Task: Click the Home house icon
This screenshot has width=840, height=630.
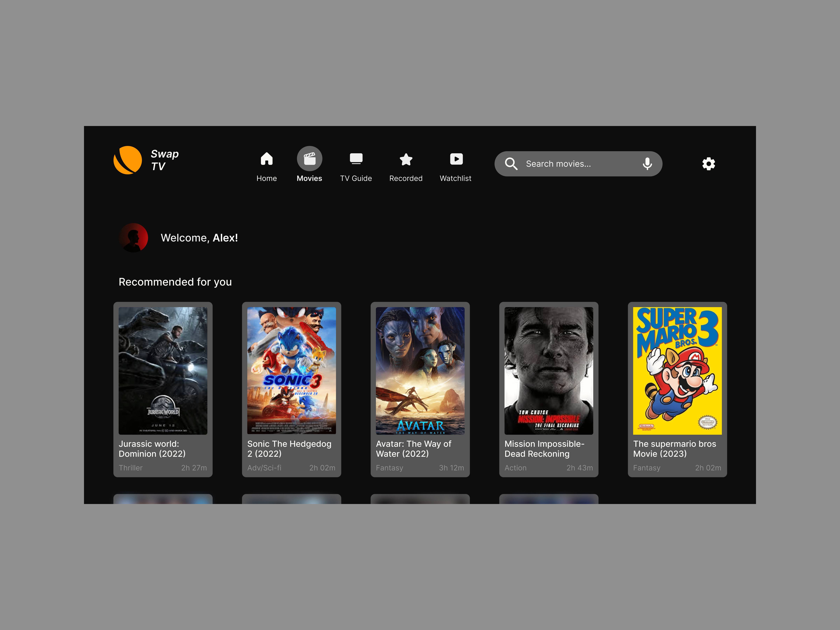Action: 267,158
